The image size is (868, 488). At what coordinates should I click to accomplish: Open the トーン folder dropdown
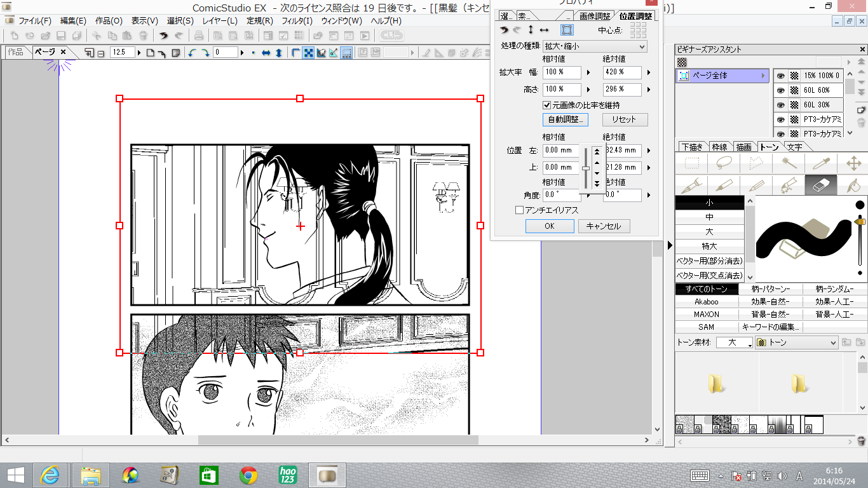(796, 342)
